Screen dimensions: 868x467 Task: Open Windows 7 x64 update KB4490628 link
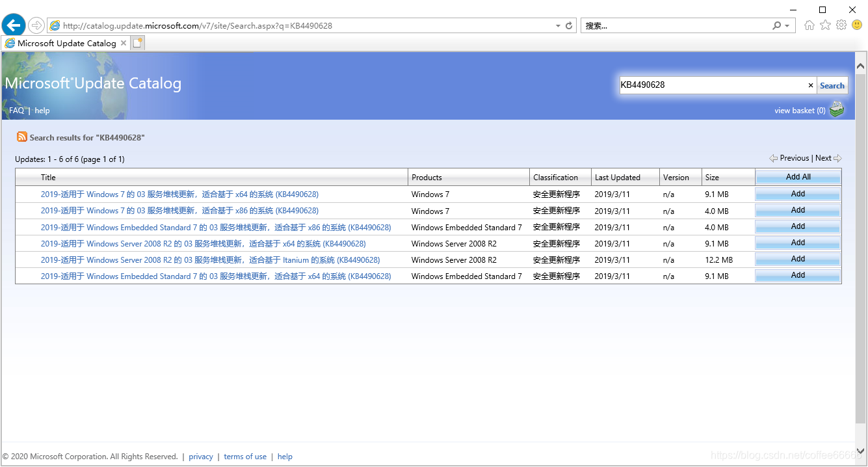pos(179,194)
